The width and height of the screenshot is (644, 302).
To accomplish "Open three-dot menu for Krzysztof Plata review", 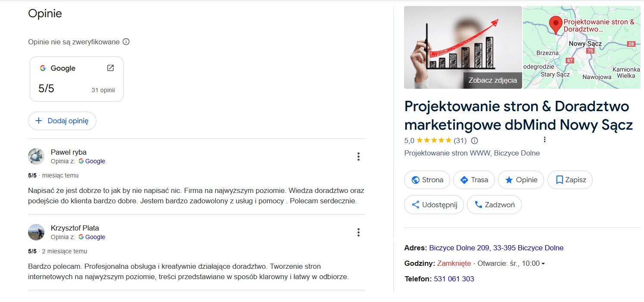I will pyautogui.click(x=358, y=233).
